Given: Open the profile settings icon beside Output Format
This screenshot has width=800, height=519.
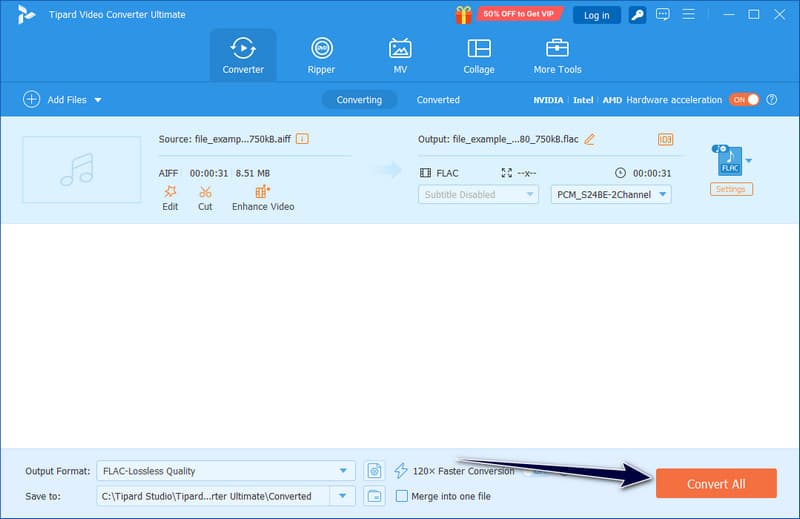Looking at the screenshot, I should pos(374,471).
